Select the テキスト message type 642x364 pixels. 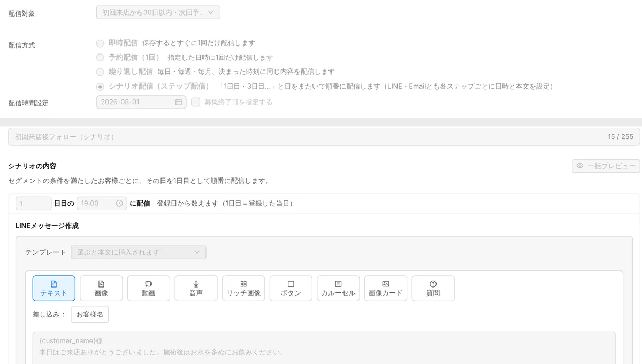click(x=54, y=289)
